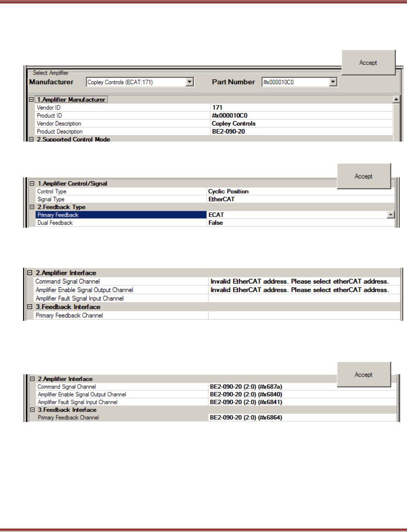Click the empty Amplifier Fault Signal Input Channel value
The width and height of the screenshot is (407, 532).
[x=304, y=299]
